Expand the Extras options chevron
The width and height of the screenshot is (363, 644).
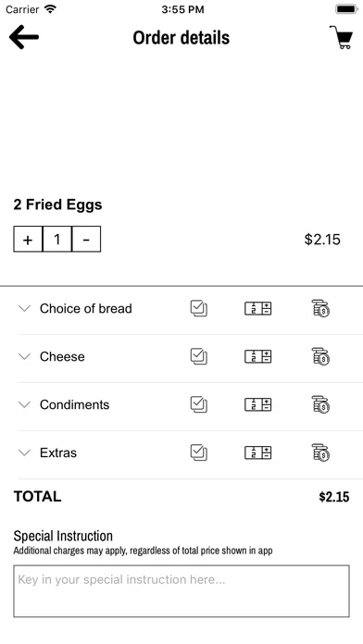click(x=25, y=452)
